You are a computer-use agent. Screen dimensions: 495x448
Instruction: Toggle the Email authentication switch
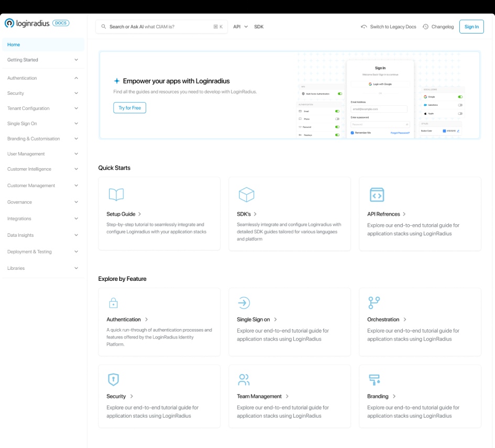coord(337,111)
